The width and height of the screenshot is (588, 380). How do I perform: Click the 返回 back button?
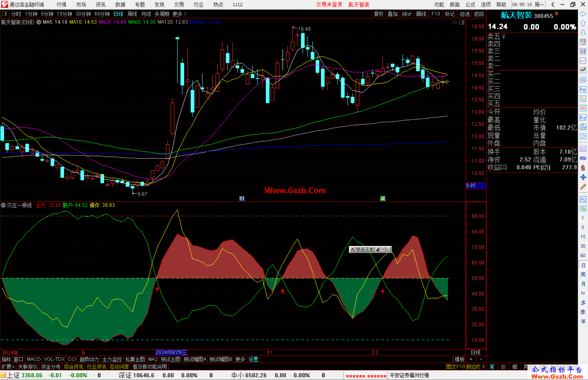coord(479,14)
